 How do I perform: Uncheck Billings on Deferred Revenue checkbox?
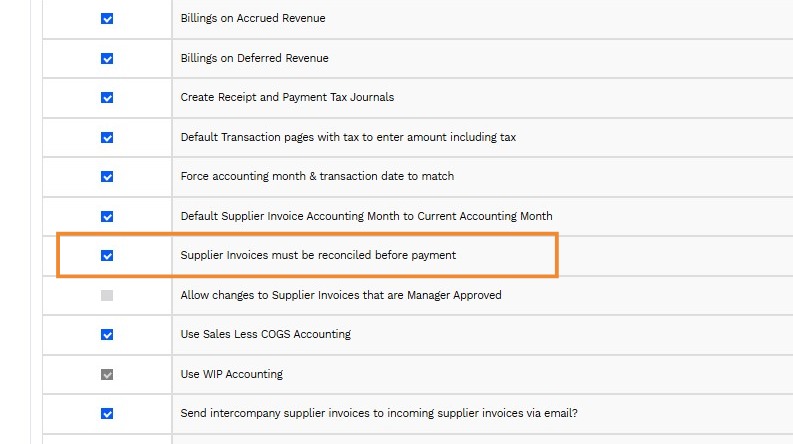pos(107,58)
